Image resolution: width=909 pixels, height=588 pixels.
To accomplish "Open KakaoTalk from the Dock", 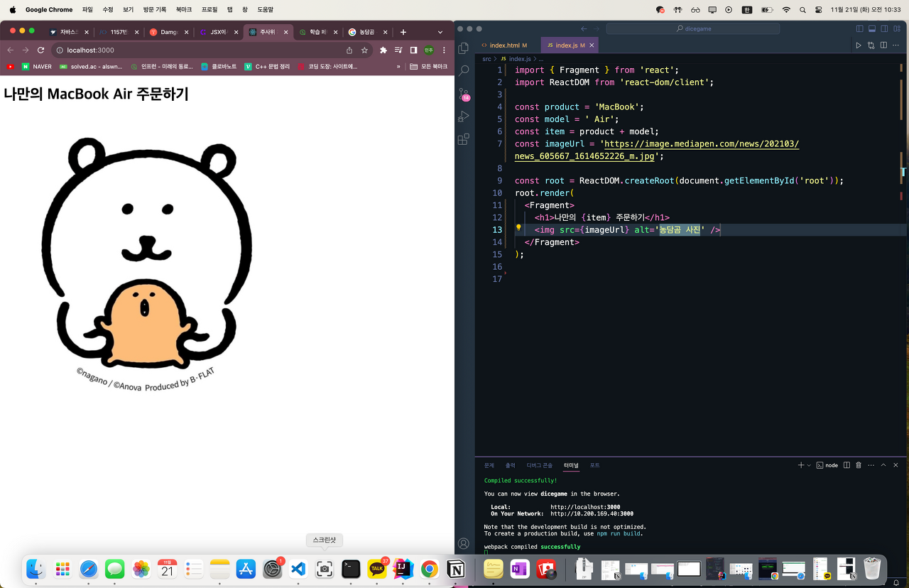I will (x=377, y=569).
